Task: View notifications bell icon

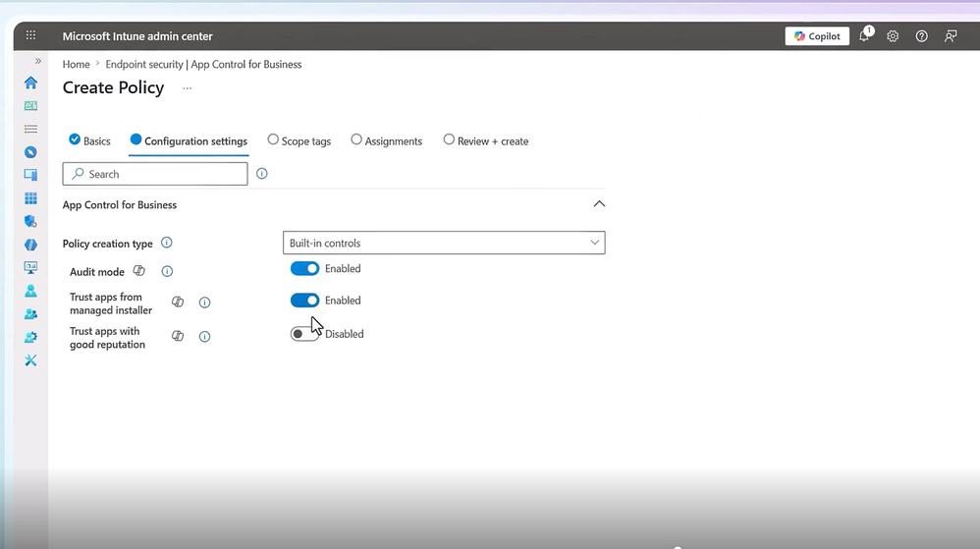Action: coord(864,35)
